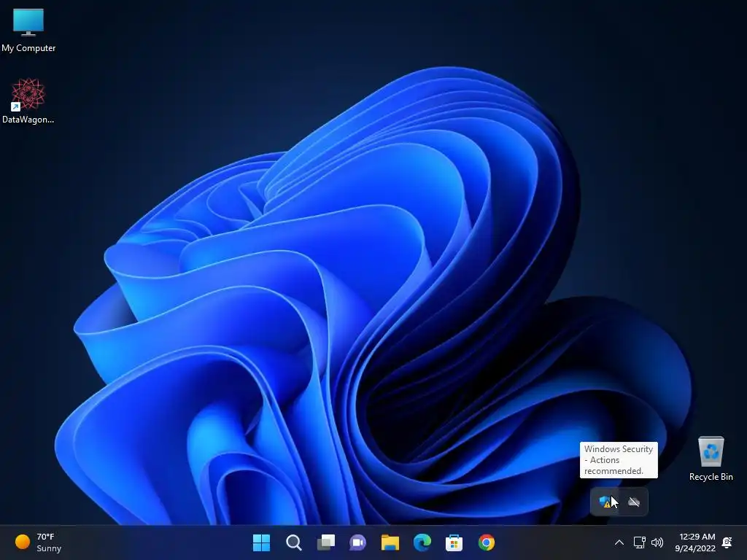
Task: Launch Google Chrome from the taskbar
Action: click(x=487, y=542)
